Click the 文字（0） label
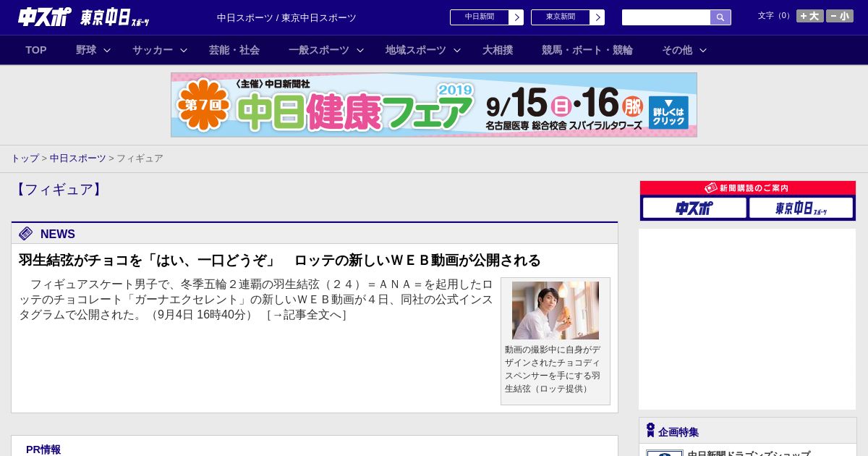The height and width of the screenshot is (456, 868). [775, 16]
